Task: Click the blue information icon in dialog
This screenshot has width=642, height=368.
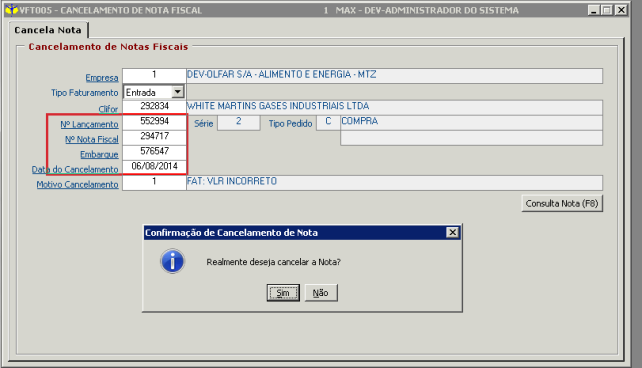Action: point(172,261)
